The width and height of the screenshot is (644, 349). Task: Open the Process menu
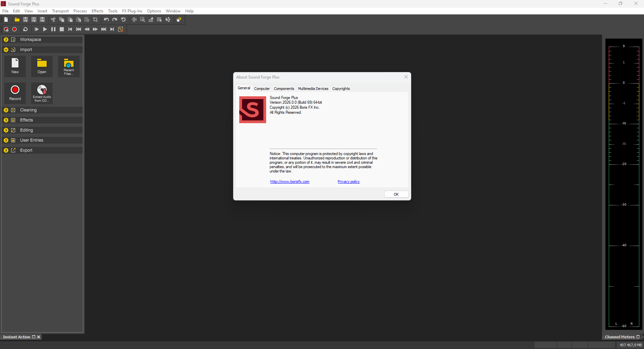pos(80,11)
